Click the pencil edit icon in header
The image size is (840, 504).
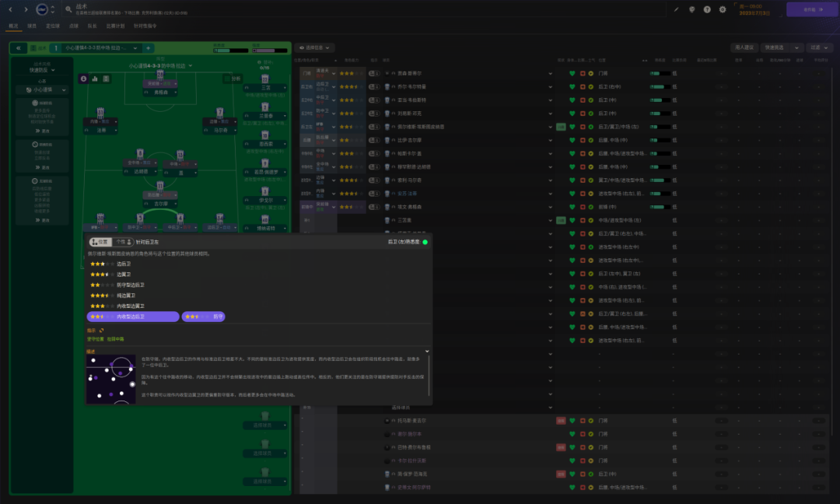tap(677, 9)
